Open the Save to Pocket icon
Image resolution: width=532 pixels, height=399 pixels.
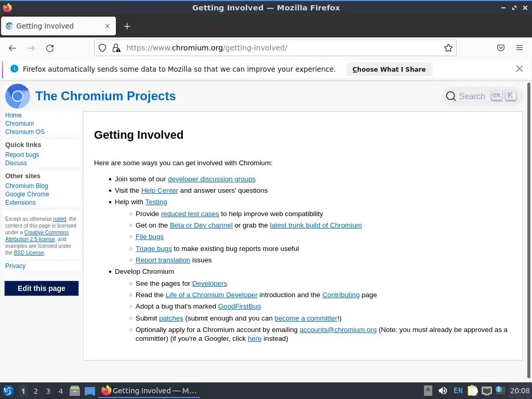click(x=501, y=48)
